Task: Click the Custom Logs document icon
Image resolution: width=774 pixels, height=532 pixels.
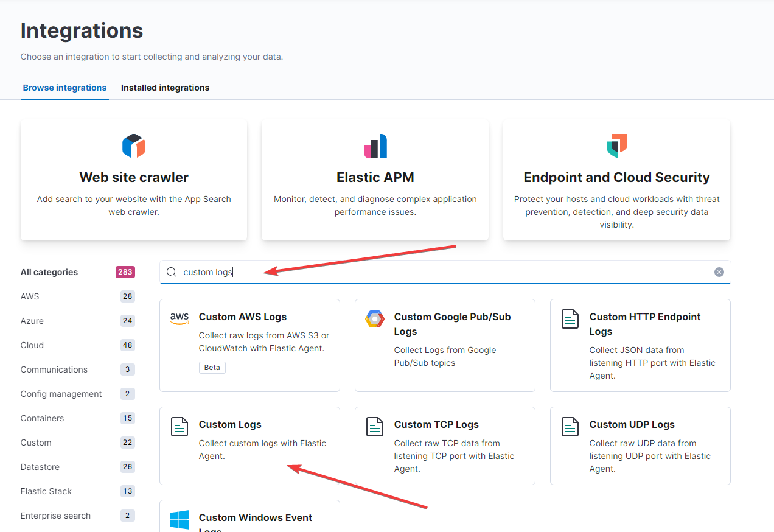Action: coord(180,426)
